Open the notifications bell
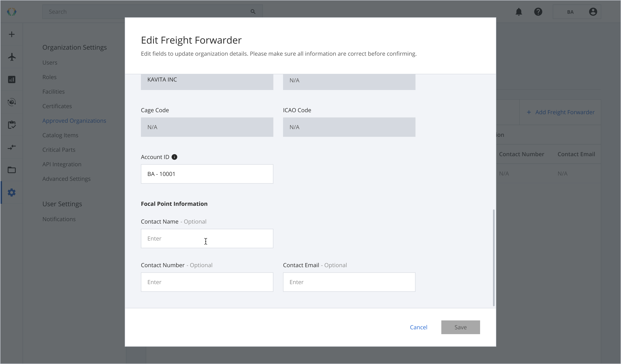 pos(519,12)
